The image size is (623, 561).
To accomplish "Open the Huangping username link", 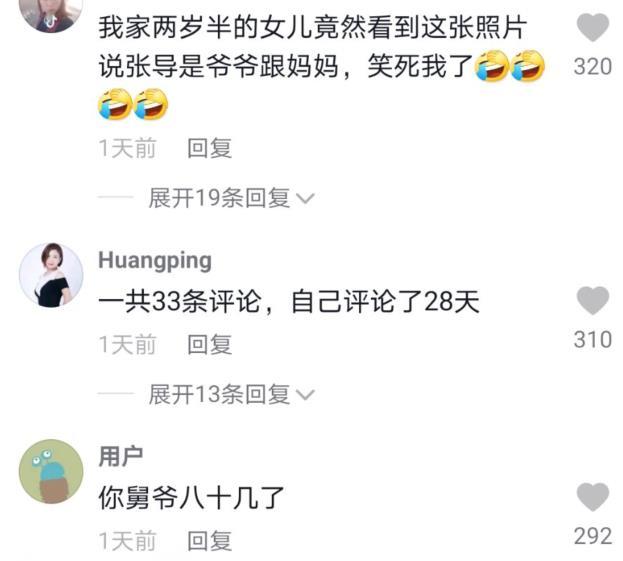I will pos(155,261).
